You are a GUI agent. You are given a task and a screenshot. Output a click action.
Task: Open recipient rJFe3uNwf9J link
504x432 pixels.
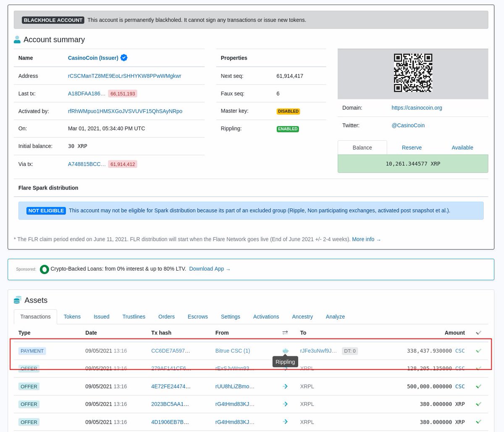(x=318, y=350)
